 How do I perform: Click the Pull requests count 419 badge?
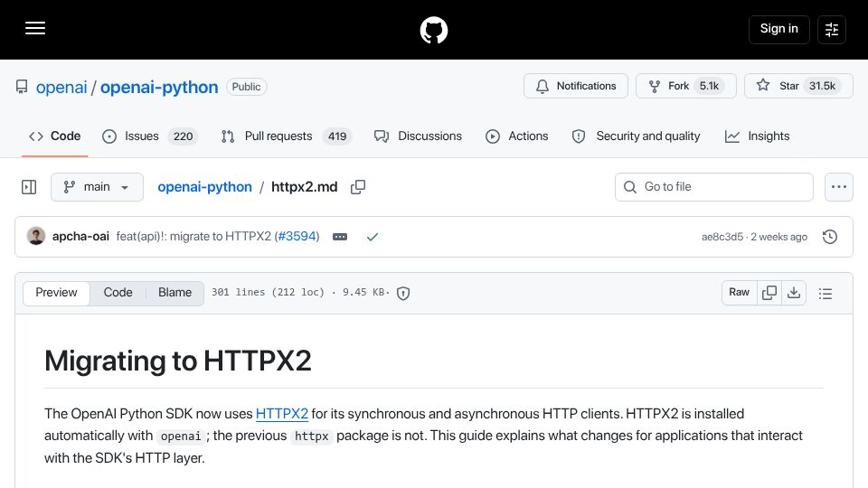coord(336,136)
